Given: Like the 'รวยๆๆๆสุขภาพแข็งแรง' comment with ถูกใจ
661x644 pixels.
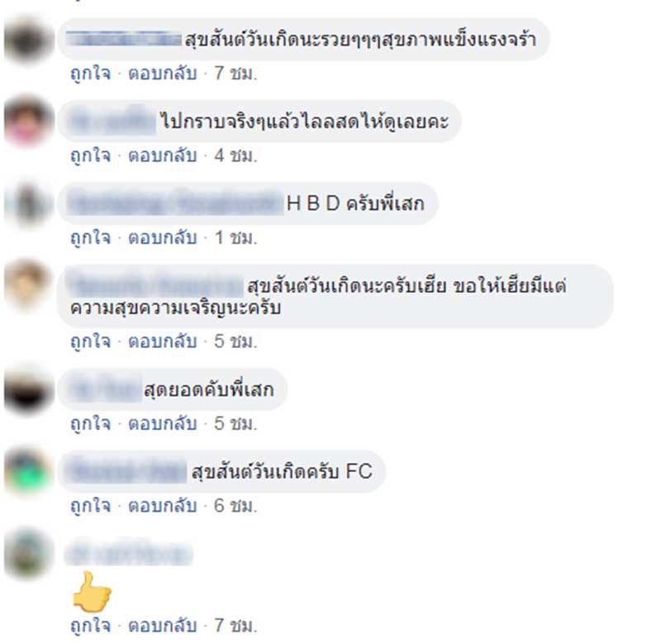Looking at the screenshot, I should tap(91, 74).
